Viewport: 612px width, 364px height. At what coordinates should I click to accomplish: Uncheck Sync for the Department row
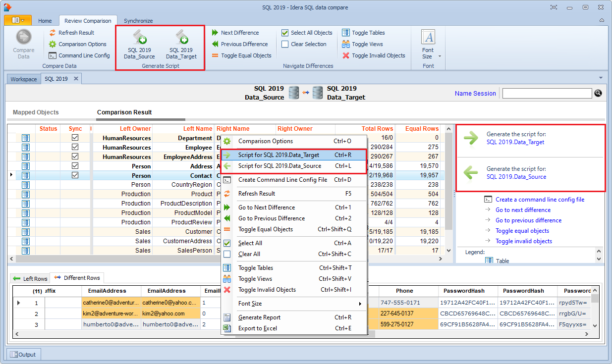tap(75, 138)
